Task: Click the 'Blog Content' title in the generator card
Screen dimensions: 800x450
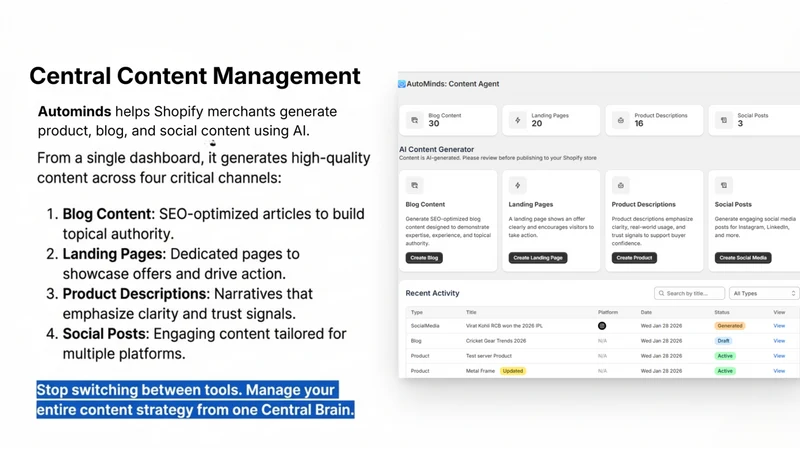Action: (425, 205)
